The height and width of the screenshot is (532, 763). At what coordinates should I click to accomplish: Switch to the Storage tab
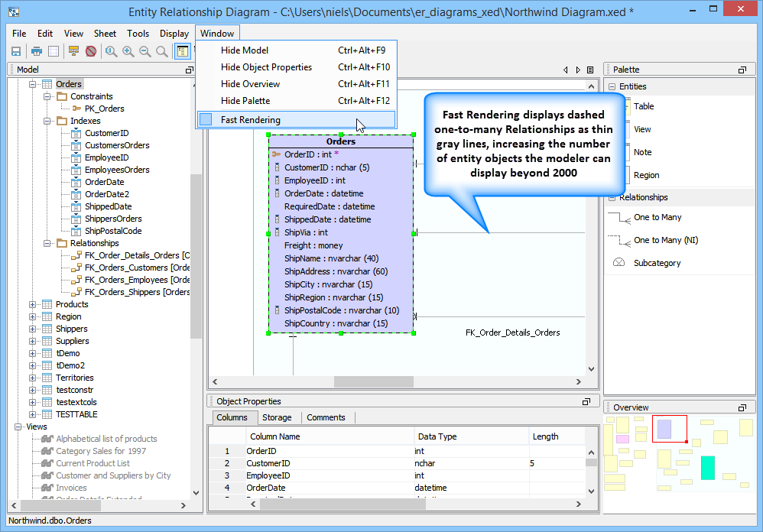277,417
